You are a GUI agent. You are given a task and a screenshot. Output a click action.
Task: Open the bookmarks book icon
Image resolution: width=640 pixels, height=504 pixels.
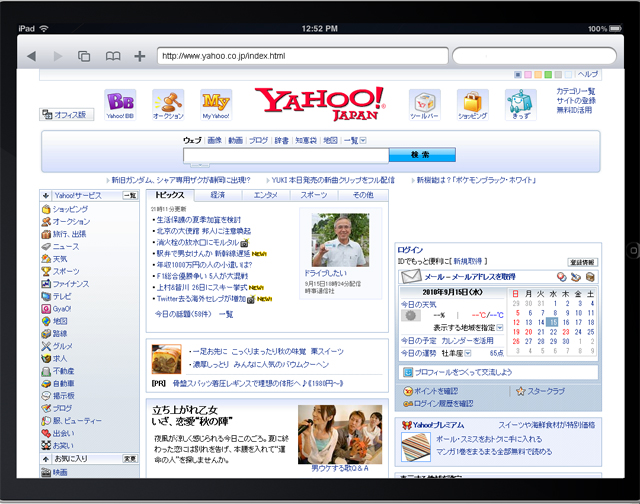click(113, 56)
